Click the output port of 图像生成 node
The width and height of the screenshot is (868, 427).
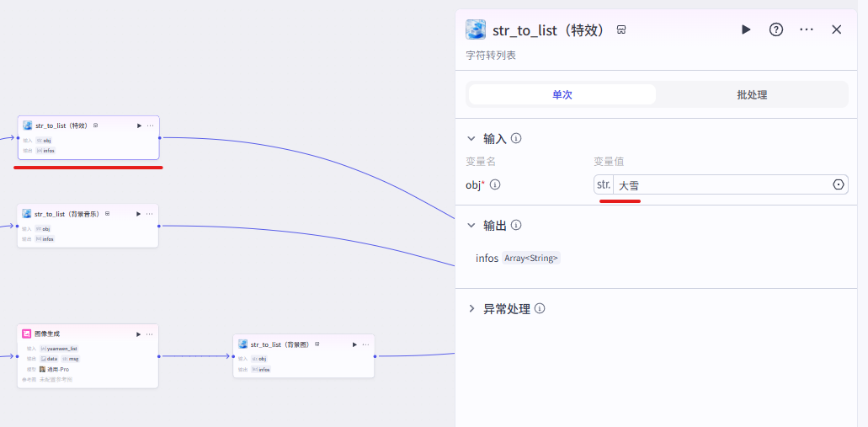click(158, 356)
